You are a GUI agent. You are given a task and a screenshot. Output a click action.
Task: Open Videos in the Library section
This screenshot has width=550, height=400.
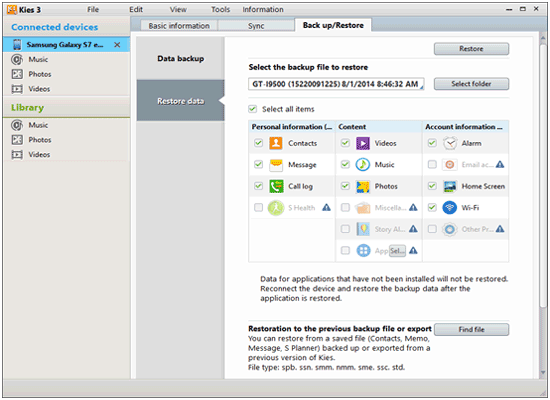click(39, 154)
